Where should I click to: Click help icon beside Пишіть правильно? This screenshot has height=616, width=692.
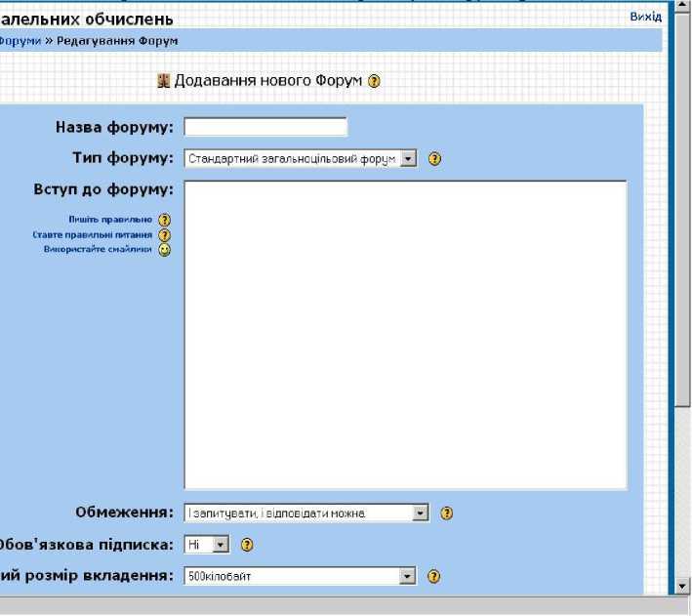tap(165, 220)
